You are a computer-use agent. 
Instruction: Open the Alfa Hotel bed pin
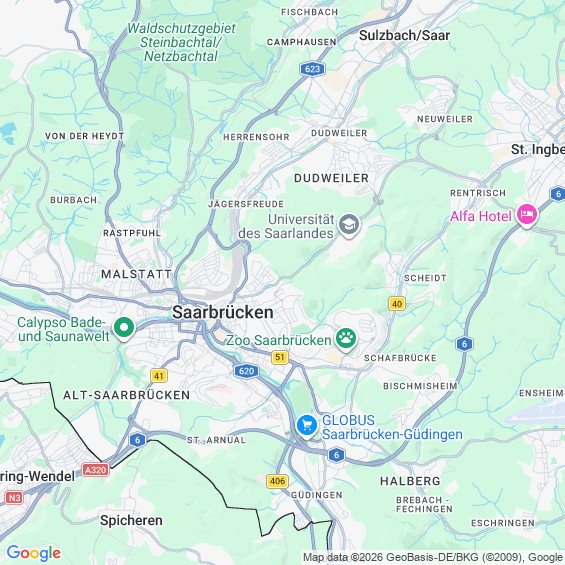[x=527, y=215]
